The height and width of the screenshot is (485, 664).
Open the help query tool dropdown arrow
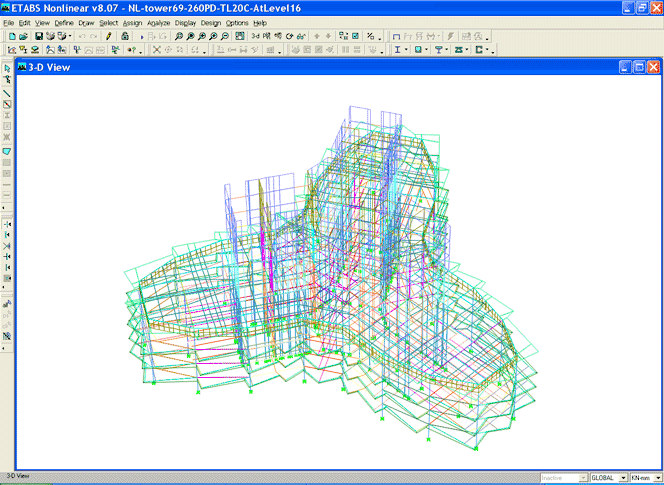(x=140, y=52)
